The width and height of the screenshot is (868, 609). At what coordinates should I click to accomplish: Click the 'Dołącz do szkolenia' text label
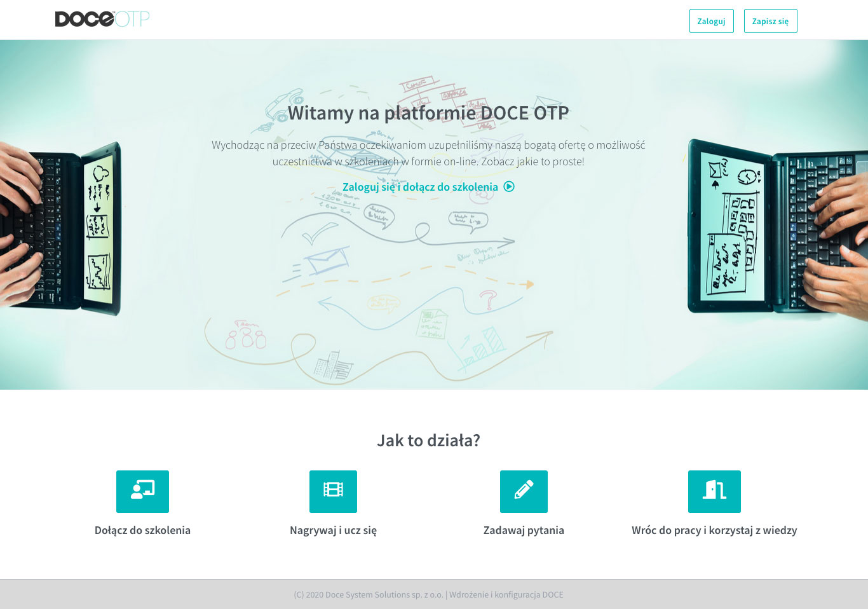point(142,530)
